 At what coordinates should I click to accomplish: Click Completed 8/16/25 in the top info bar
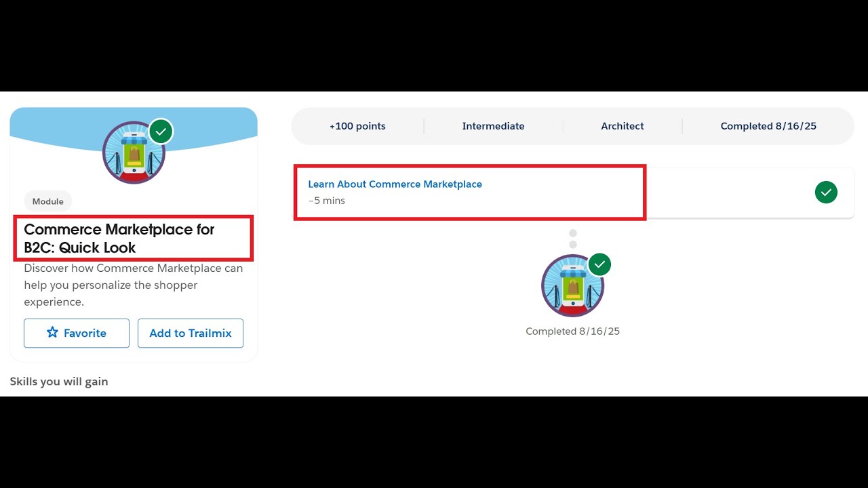pyautogui.click(x=768, y=126)
